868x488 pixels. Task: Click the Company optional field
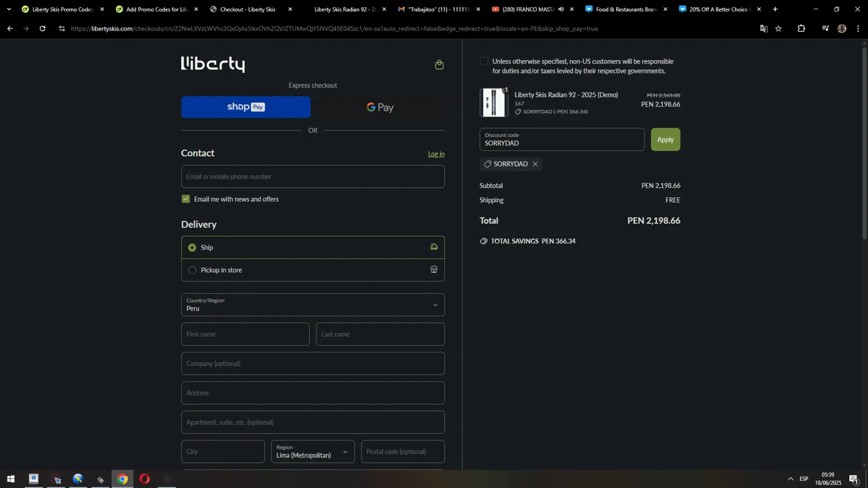[x=312, y=364]
